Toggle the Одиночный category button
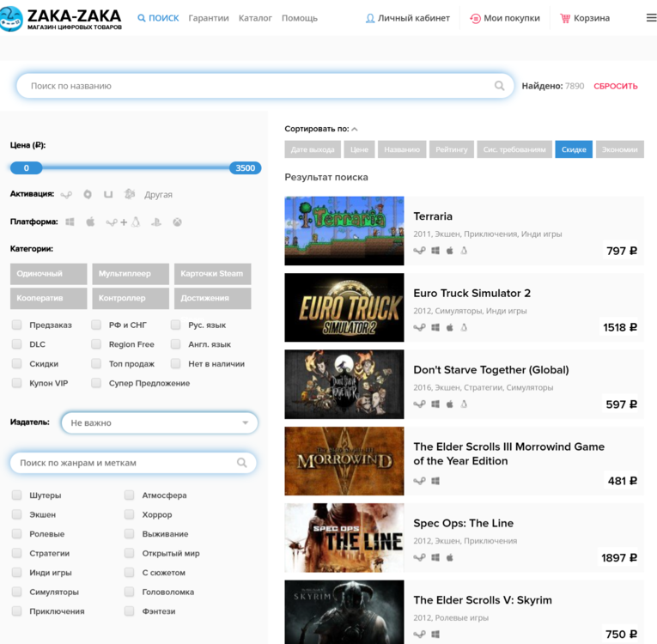The height and width of the screenshot is (644, 657). [x=49, y=274]
